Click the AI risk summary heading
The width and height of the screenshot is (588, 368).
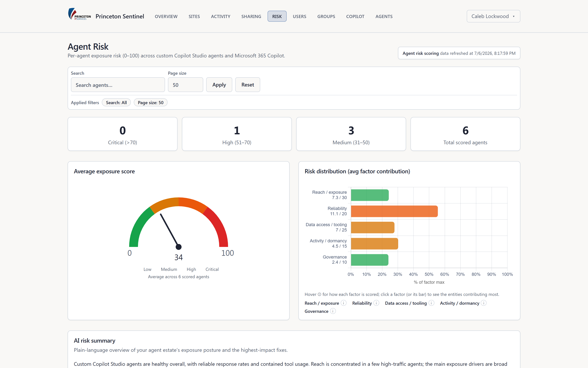coord(94,341)
